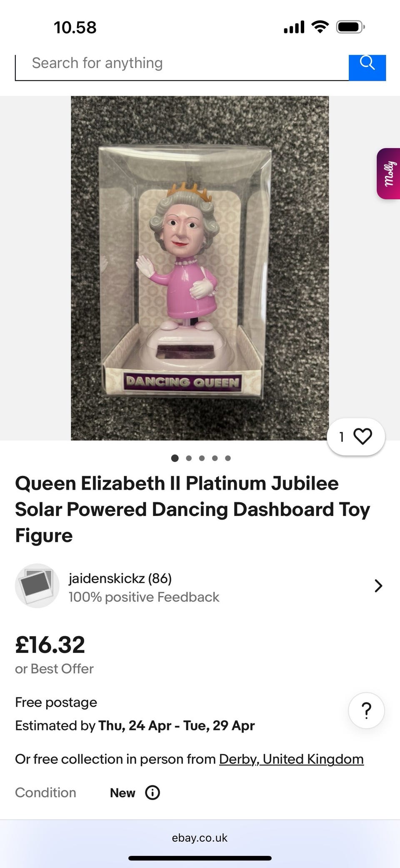Tap the blue search magnifier button
The image size is (400, 868).
(367, 67)
